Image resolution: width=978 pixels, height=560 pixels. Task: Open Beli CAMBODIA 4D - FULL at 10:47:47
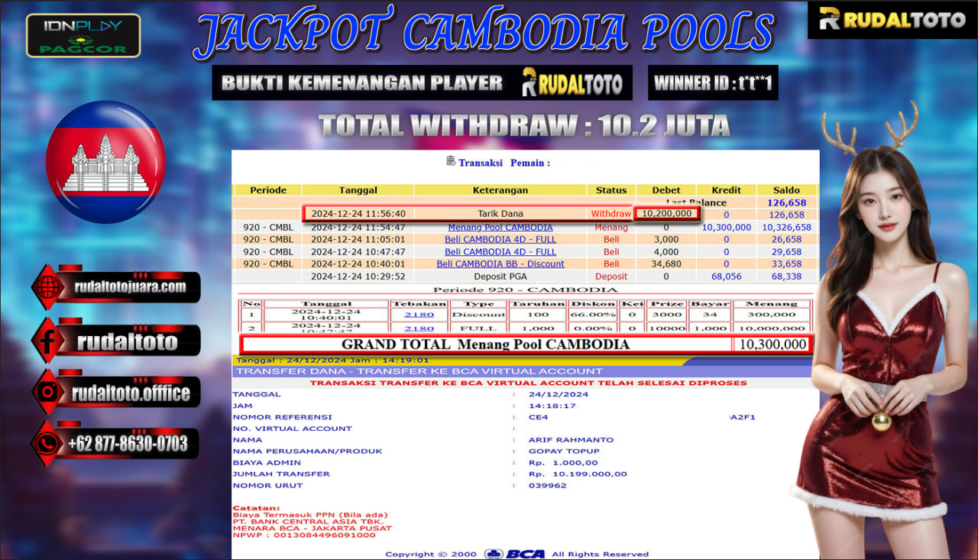pyautogui.click(x=500, y=251)
